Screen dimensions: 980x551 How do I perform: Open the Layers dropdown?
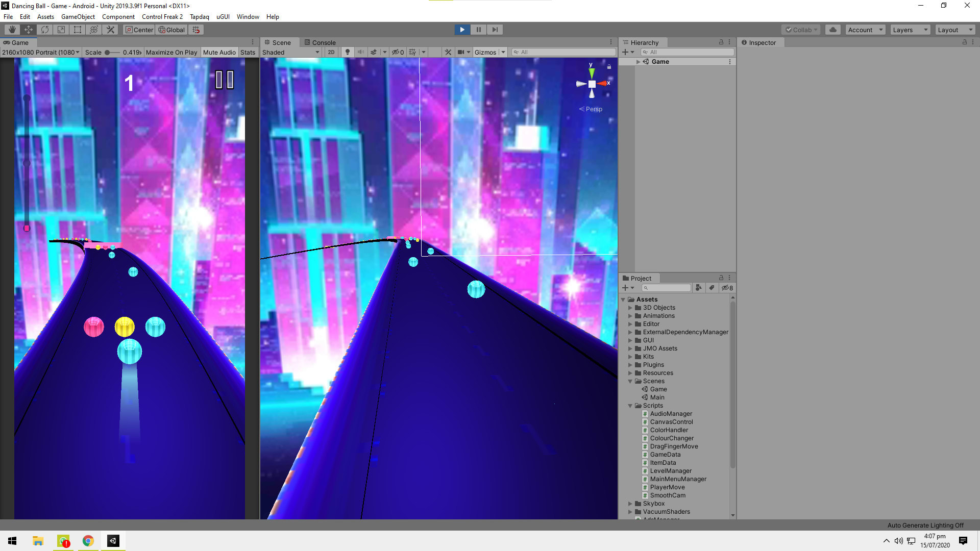[910, 30]
